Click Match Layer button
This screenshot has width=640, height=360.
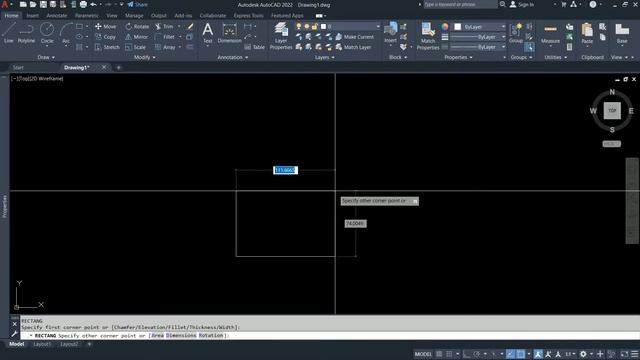[353, 47]
